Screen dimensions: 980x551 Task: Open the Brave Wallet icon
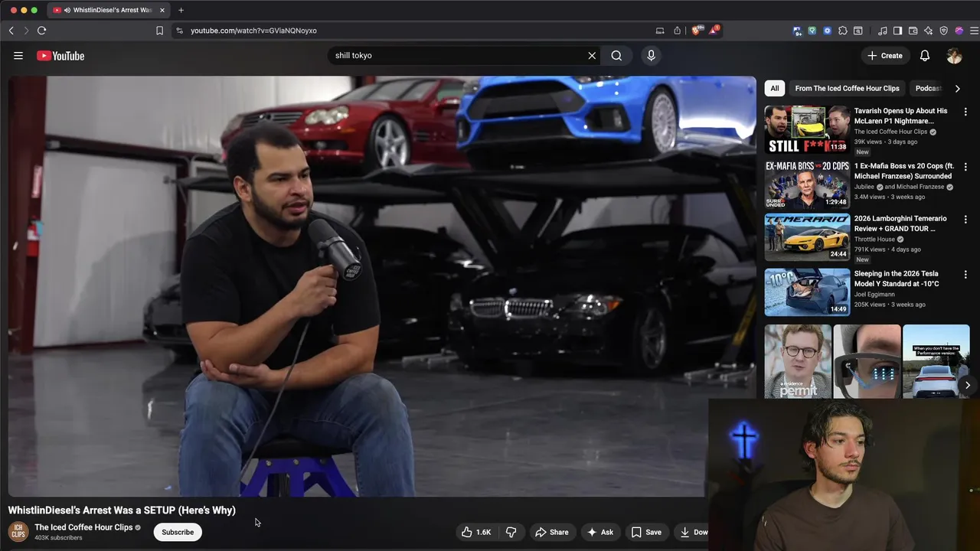pyautogui.click(x=913, y=31)
